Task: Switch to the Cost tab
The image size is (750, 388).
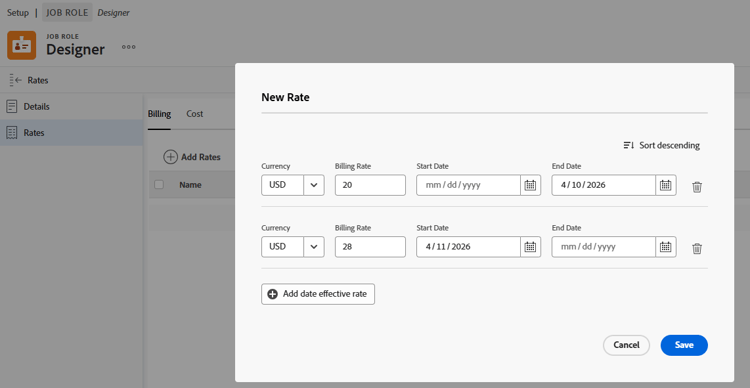Action: 195,114
